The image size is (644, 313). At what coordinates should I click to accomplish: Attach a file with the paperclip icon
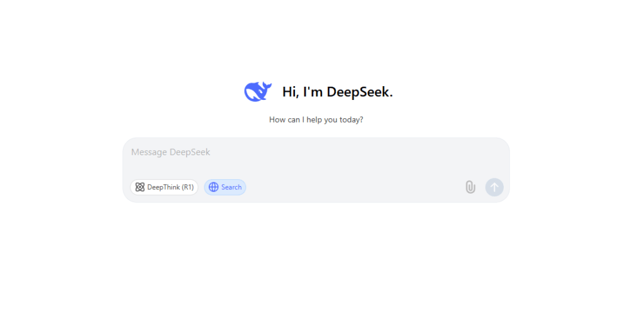tap(470, 187)
